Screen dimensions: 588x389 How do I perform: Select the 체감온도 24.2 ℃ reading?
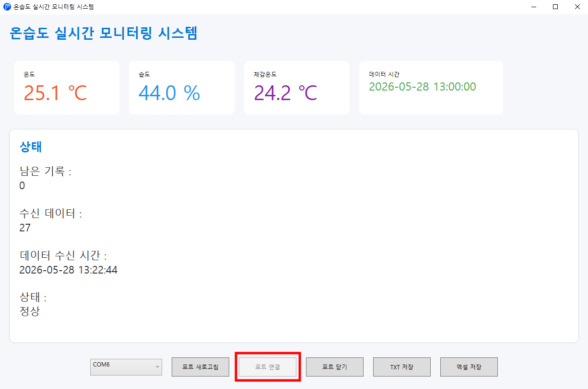(x=285, y=93)
